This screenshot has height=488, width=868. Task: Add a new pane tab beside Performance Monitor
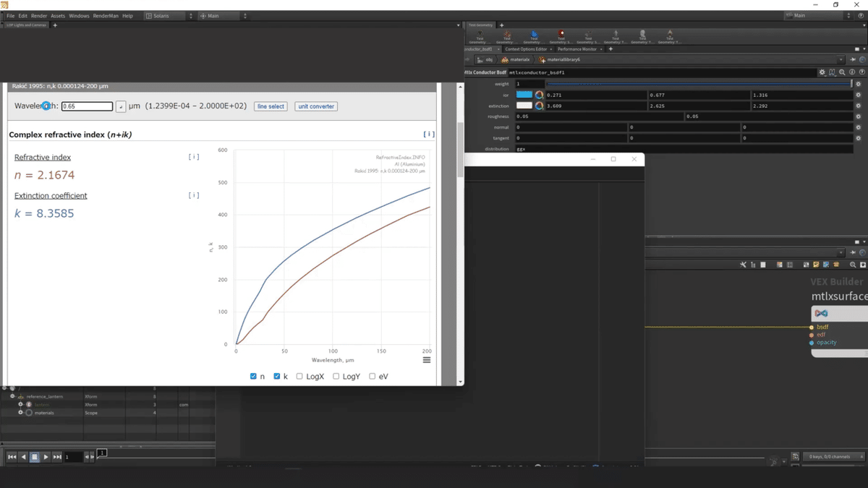click(x=610, y=49)
